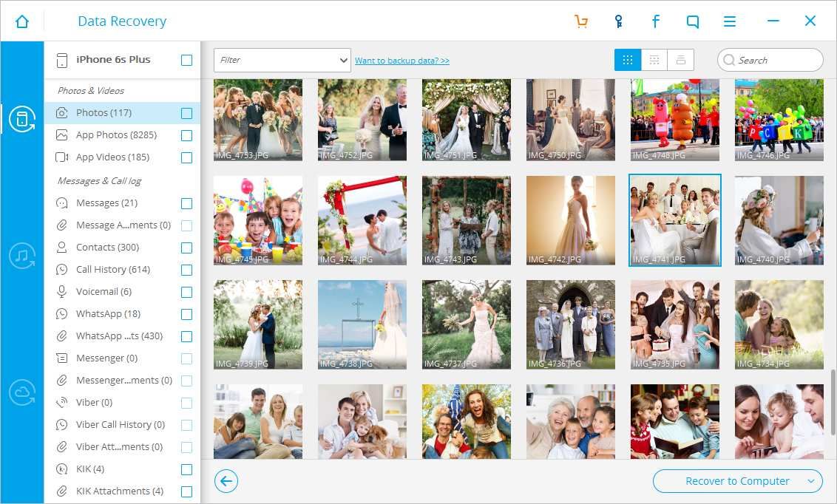837x504 pixels.
Task: Check the App Videos (185) checkbox
Action: 187,157
